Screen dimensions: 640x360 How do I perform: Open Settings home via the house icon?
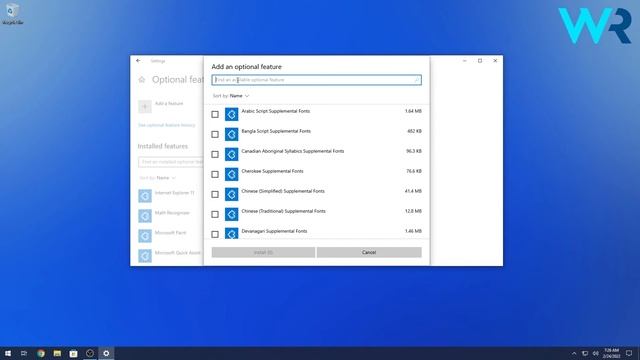tap(142, 80)
